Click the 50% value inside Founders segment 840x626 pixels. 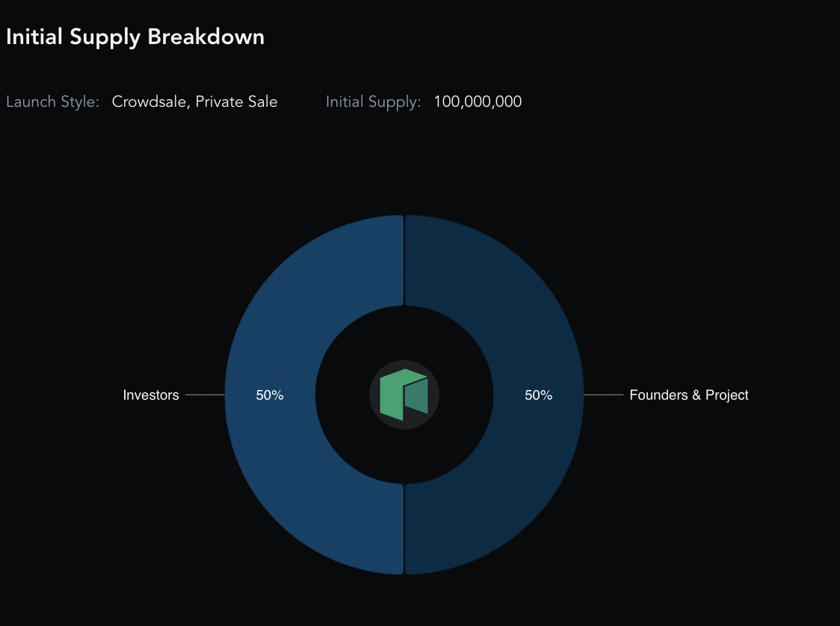click(538, 394)
